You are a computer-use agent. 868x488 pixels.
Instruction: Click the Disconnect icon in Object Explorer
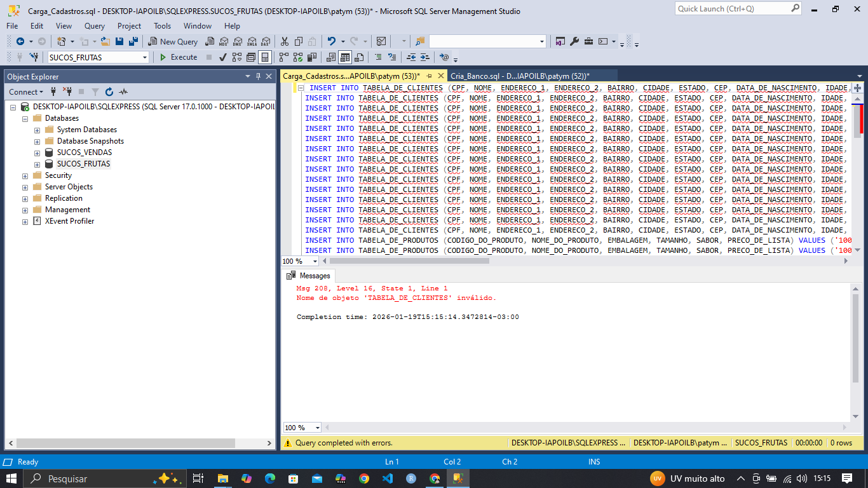[67, 92]
